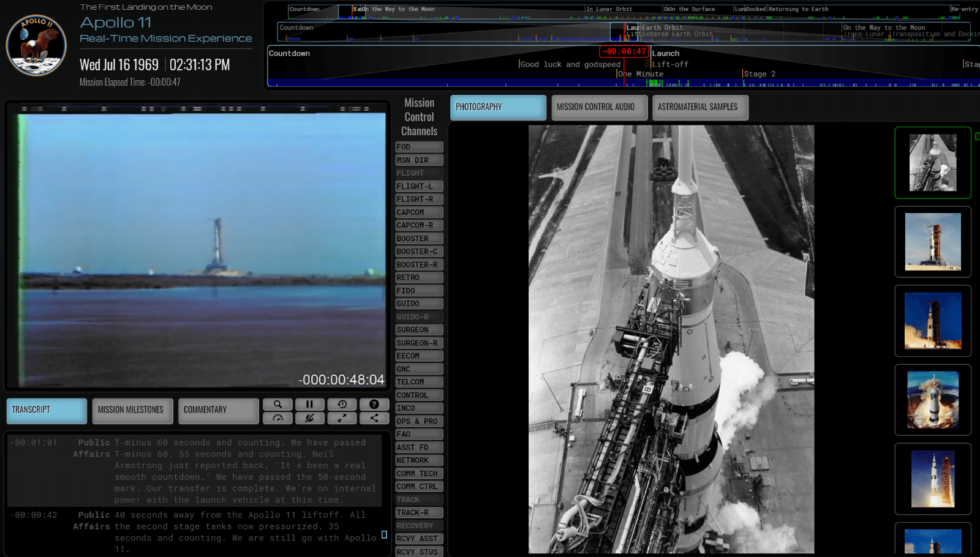Click the -00:01:01 transcript timestamp
Viewport: 980px width, 557px height.
pyautogui.click(x=34, y=443)
